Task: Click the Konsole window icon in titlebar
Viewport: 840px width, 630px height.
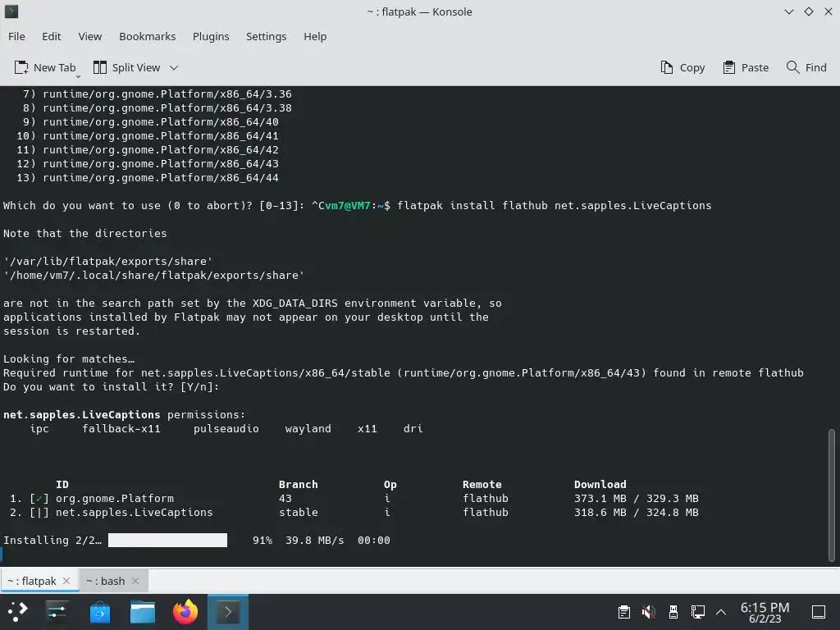Action: click(x=11, y=11)
